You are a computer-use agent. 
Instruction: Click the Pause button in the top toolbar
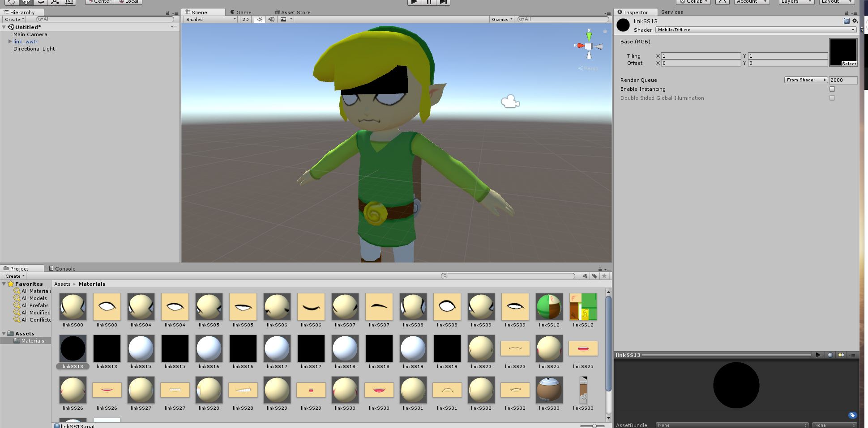click(429, 2)
